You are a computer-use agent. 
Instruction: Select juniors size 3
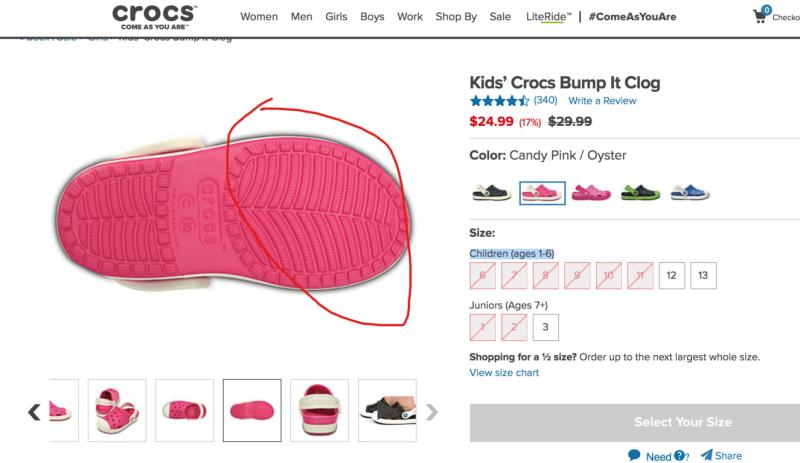pyautogui.click(x=545, y=327)
